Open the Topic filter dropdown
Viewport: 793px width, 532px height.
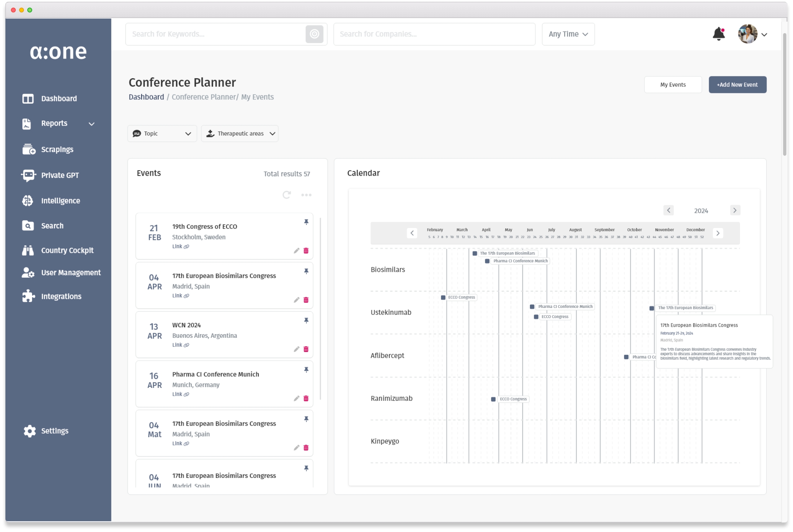(162, 134)
